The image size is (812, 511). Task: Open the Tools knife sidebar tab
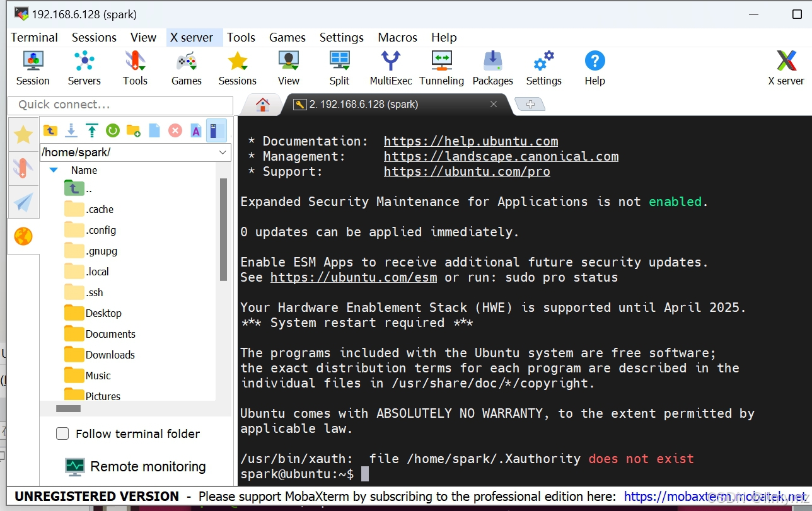pyautogui.click(x=23, y=168)
